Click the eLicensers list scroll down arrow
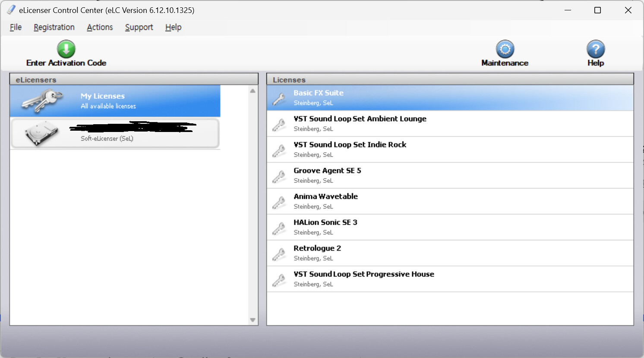The height and width of the screenshot is (358, 644). click(253, 320)
